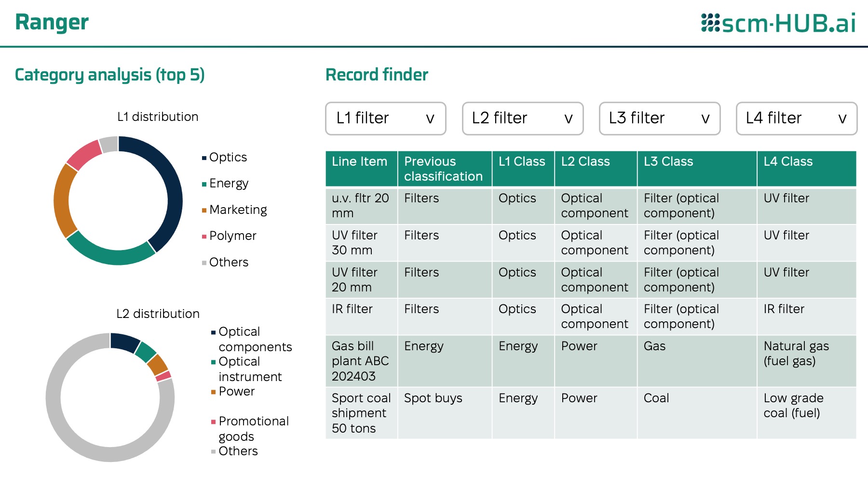Select the Marketing legend entry
The width and height of the screenshot is (868, 488).
234,210
